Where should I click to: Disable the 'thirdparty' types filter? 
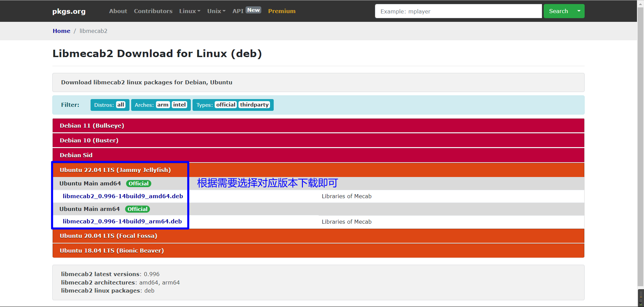tap(254, 104)
